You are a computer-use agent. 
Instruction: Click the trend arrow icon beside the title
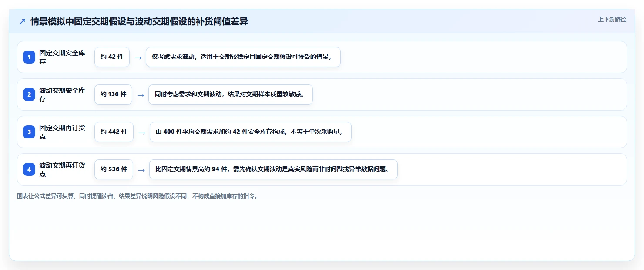pos(22,21)
